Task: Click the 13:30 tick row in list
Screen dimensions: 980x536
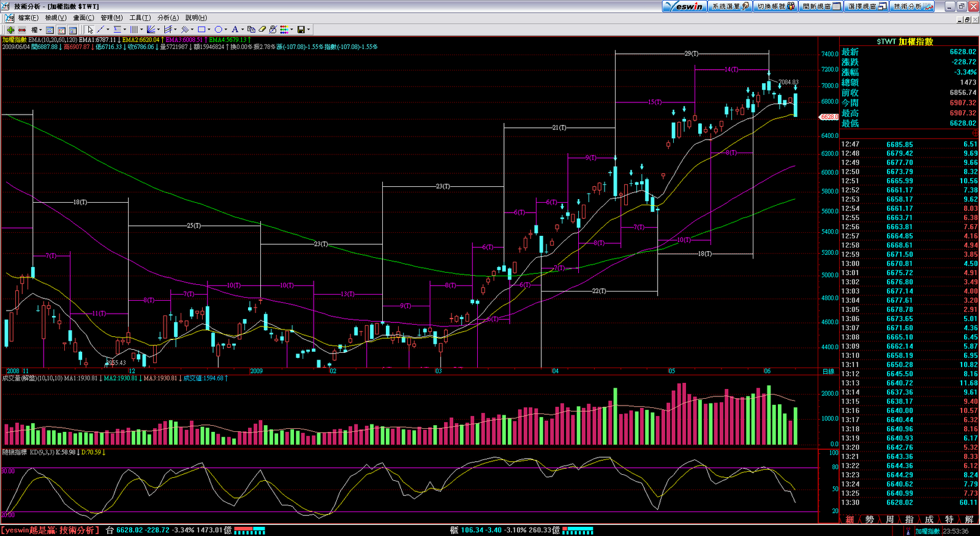Action: [x=910, y=502]
